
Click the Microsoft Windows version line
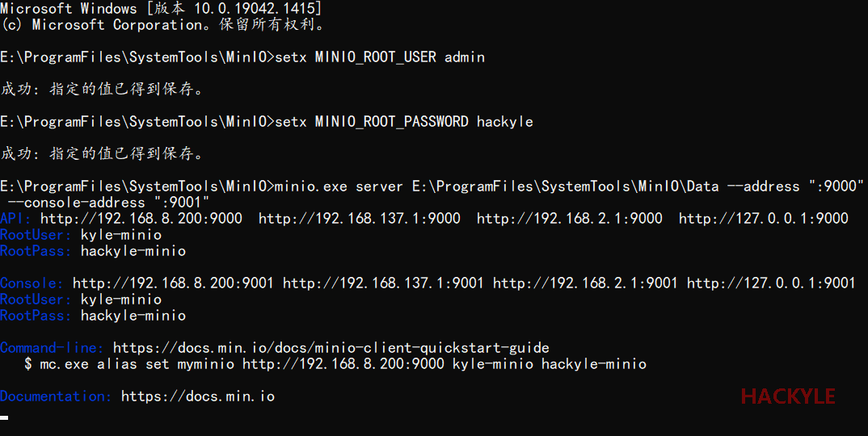pyautogui.click(x=161, y=9)
